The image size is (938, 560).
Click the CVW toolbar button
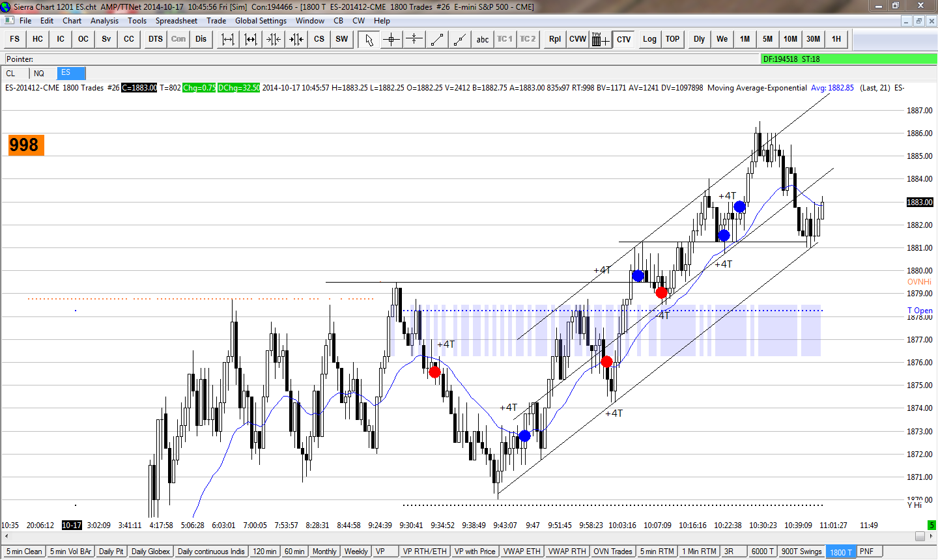(578, 39)
